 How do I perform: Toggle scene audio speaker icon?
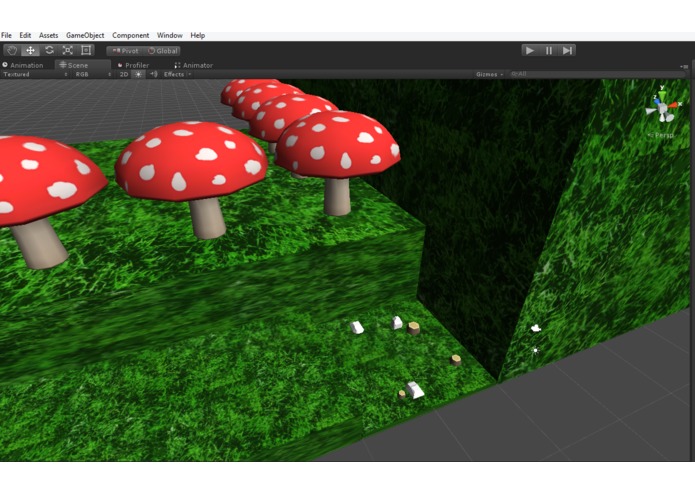[x=153, y=74]
